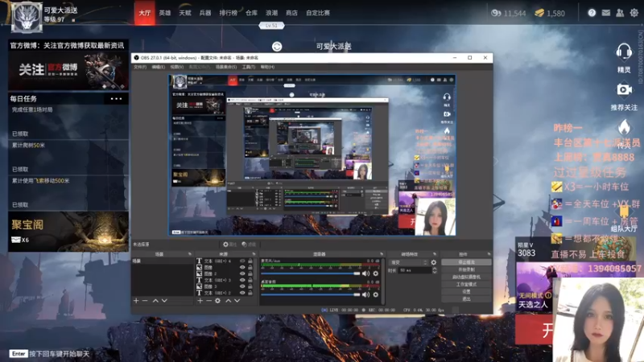Remove selected source with minus icon
Image resolution: width=644 pixels, height=362 pixels.
(x=208, y=301)
